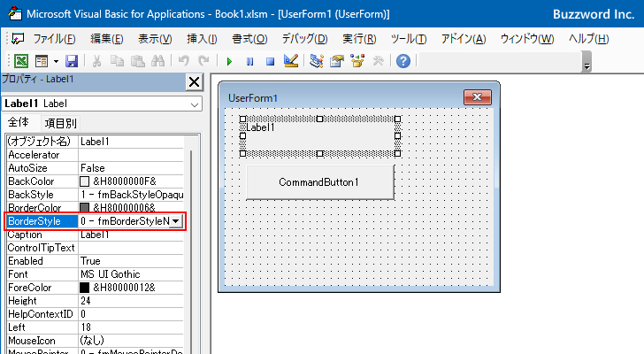Click the Reset stop icon

270,62
